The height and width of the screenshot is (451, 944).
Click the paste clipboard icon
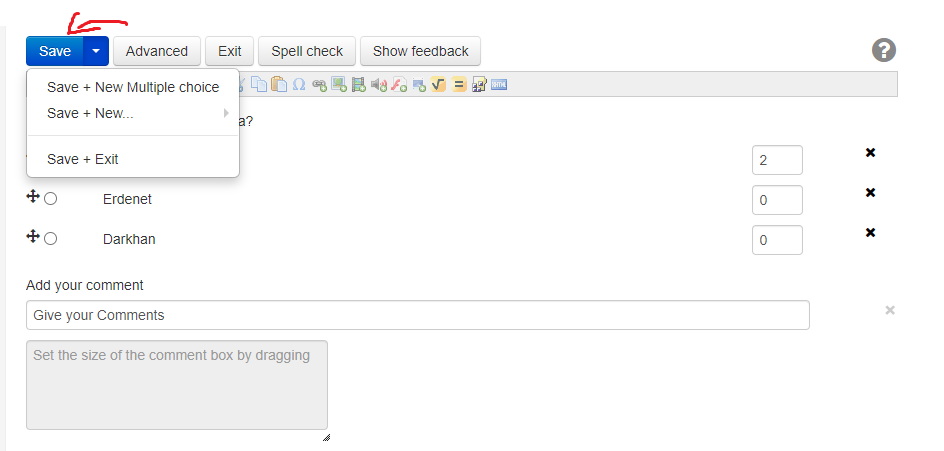[279, 85]
